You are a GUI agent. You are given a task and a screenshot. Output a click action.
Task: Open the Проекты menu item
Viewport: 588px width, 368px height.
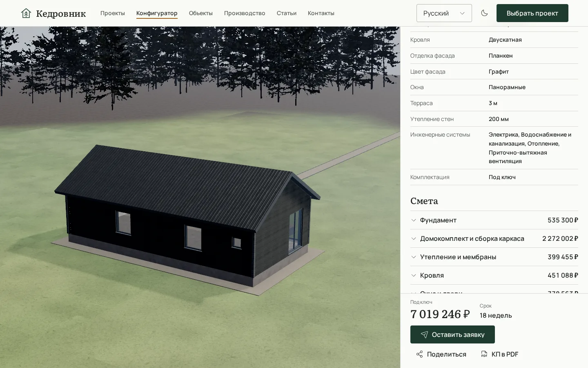pyautogui.click(x=113, y=13)
